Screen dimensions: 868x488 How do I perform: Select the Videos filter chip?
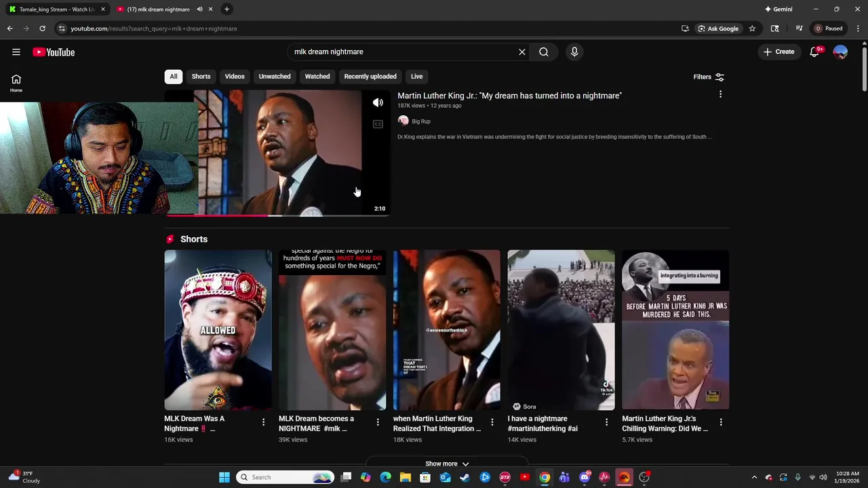tap(235, 77)
